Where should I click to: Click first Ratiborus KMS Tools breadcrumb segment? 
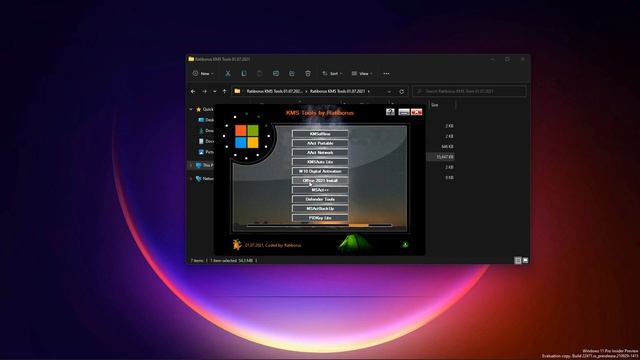click(x=274, y=91)
